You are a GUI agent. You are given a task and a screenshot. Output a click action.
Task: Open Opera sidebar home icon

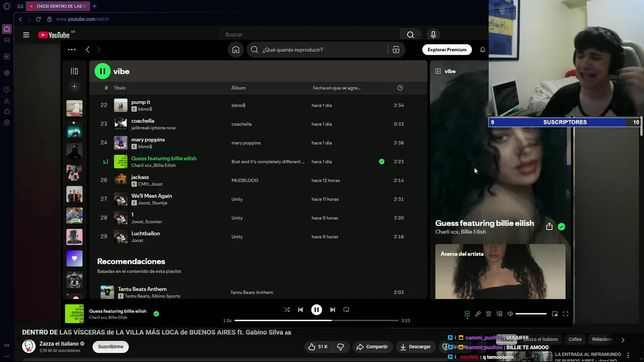[x=7, y=29]
